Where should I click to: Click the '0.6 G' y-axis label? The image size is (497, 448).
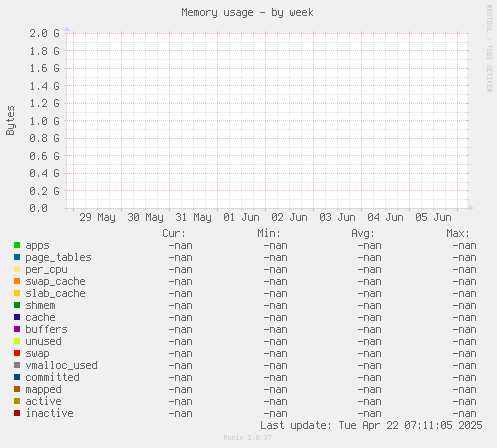point(44,156)
